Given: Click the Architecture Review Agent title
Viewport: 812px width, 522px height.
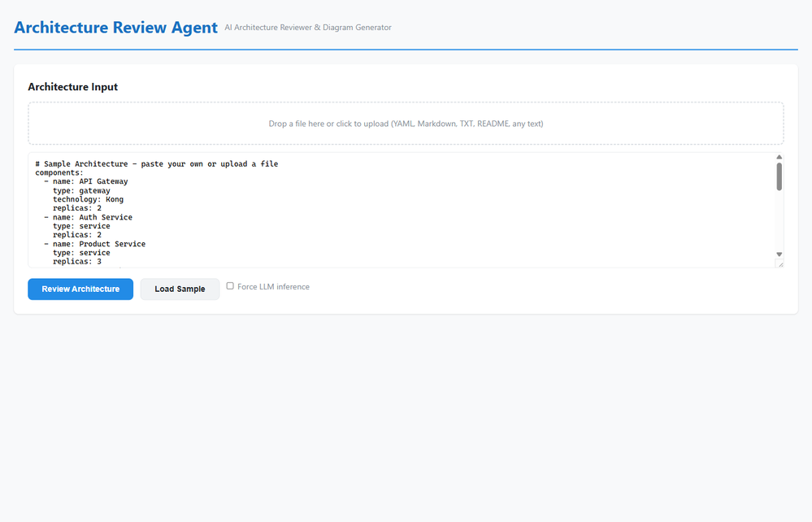Looking at the screenshot, I should point(115,27).
